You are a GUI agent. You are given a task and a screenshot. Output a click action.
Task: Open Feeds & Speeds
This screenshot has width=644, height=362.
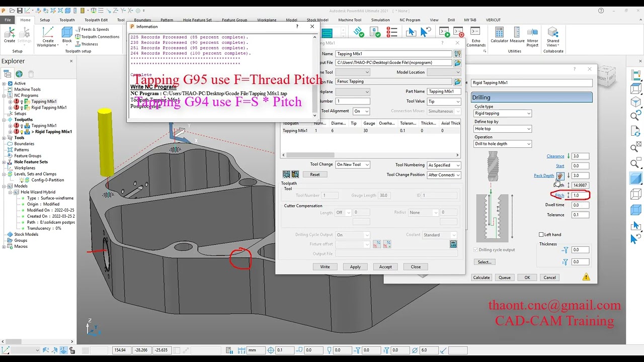pyautogui.click(x=92, y=29)
